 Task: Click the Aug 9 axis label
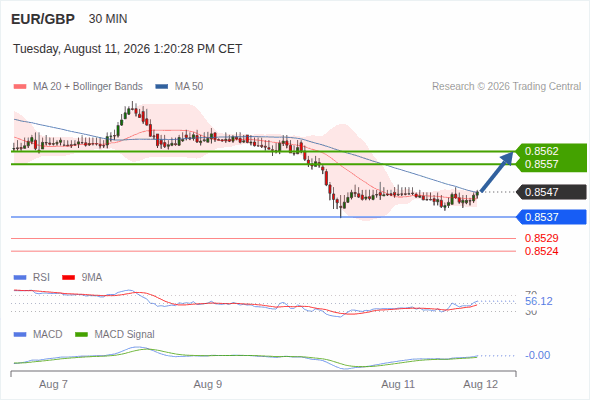tap(208, 384)
